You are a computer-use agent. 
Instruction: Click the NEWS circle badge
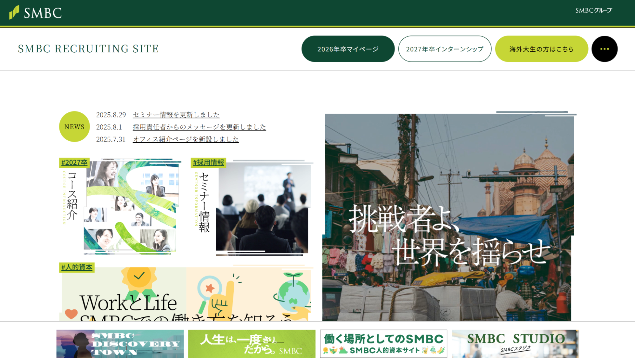coord(74,126)
